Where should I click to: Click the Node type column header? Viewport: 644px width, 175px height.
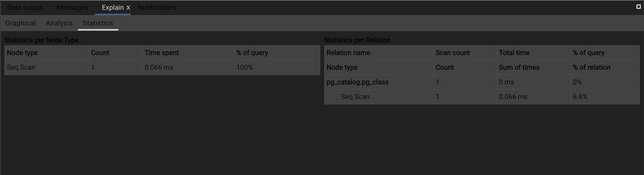[22, 53]
